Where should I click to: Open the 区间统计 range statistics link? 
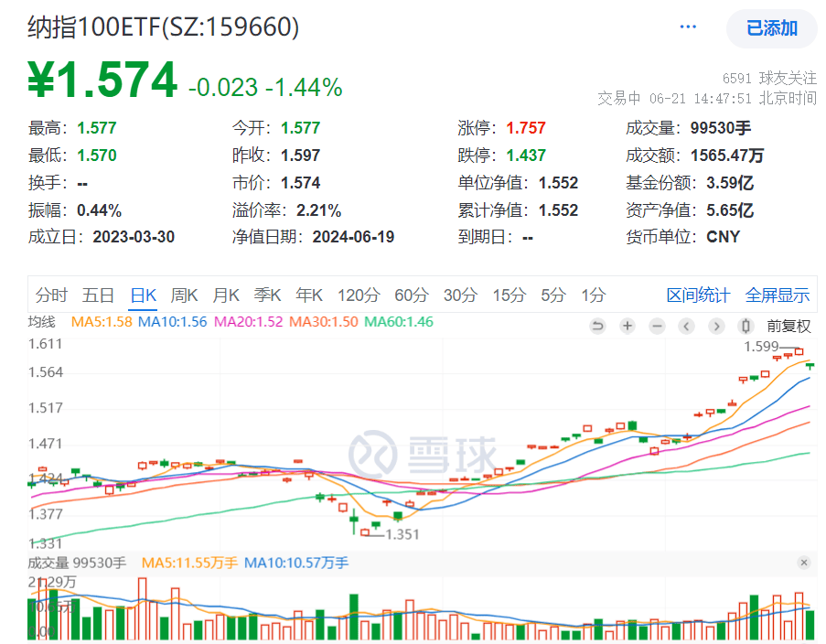point(698,295)
